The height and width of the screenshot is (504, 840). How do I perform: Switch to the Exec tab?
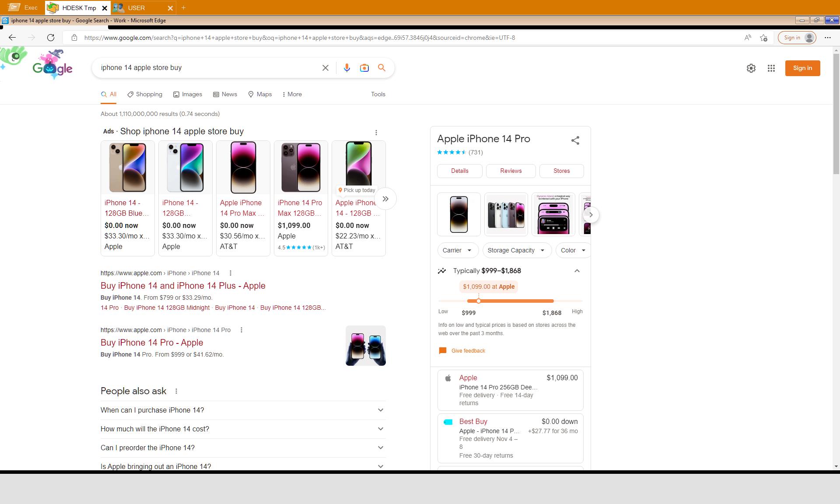point(23,8)
